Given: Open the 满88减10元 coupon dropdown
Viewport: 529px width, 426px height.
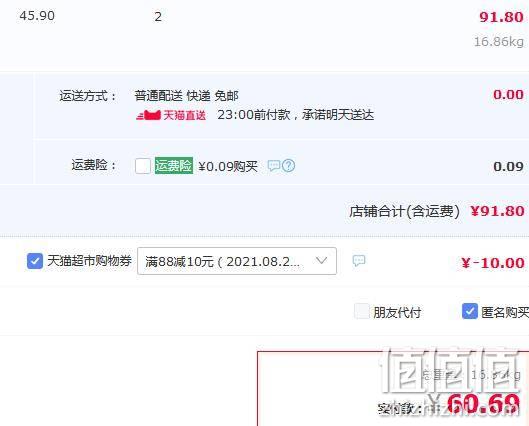Looking at the screenshot, I should click(x=237, y=261).
